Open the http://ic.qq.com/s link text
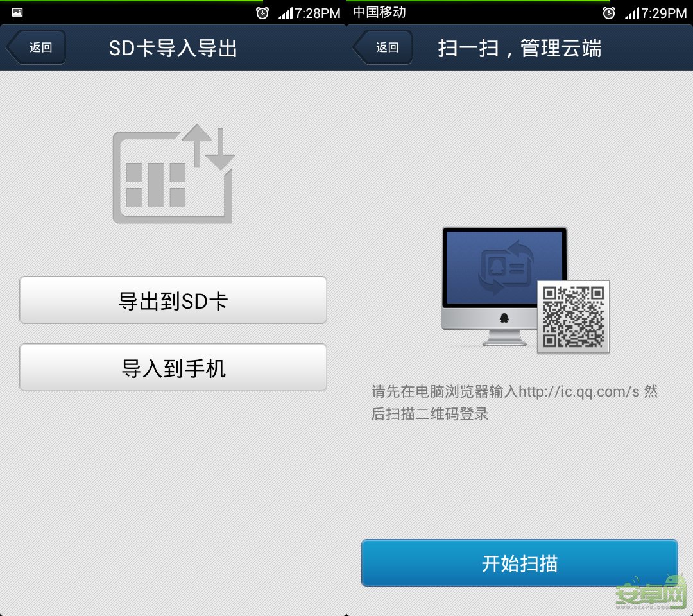The height and width of the screenshot is (616, 693). 577,391
